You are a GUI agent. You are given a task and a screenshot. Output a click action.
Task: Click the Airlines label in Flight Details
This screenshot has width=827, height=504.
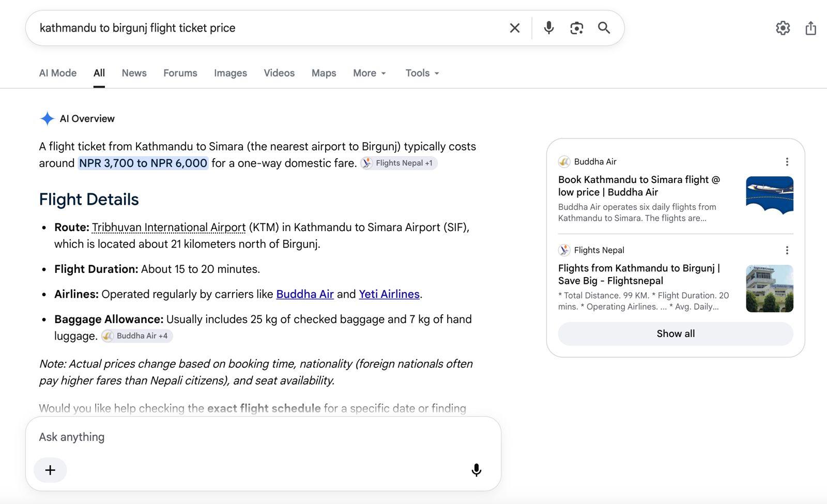coord(76,294)
